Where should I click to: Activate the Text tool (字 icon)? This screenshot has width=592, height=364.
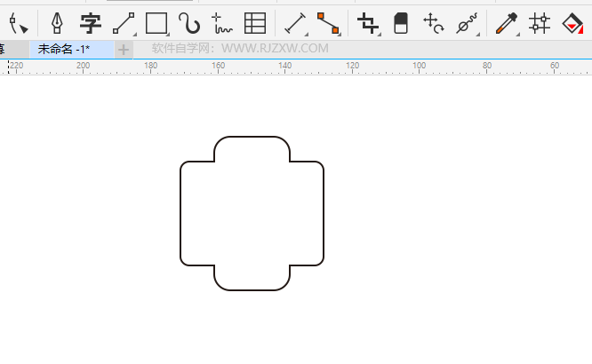(x=91, y=22)
